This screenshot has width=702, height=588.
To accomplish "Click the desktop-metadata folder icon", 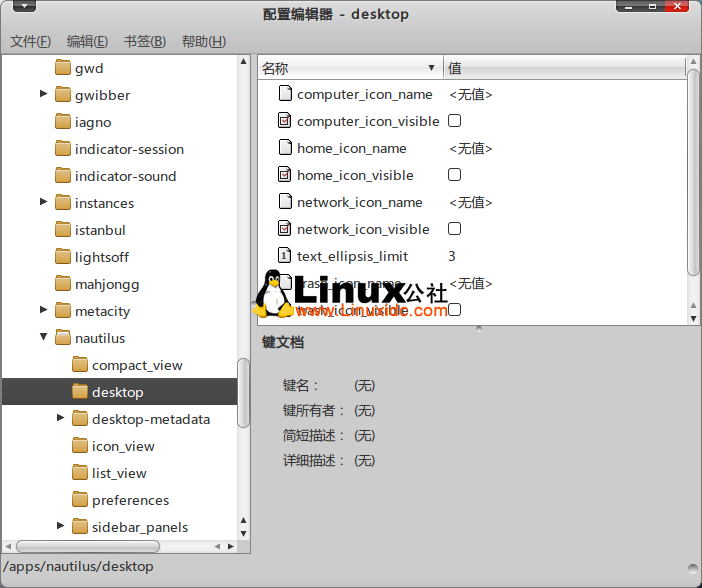I will [80, 419].
